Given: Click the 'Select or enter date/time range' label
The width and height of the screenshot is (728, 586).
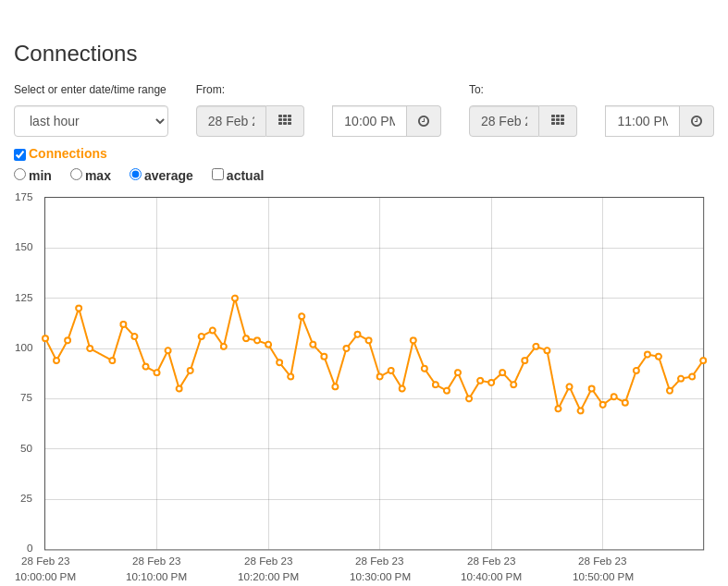Looking at the screenshot, I should pos(90,90).
